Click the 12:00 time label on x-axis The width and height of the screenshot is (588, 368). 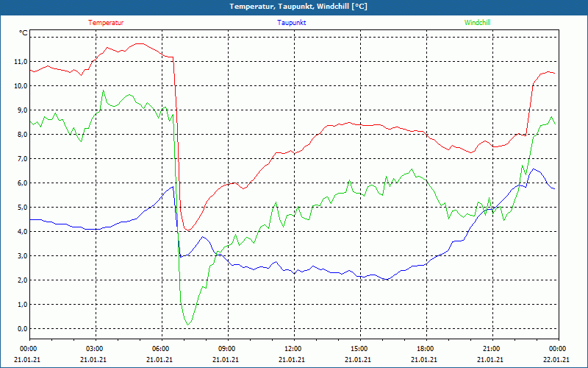(x=293, y=349)
